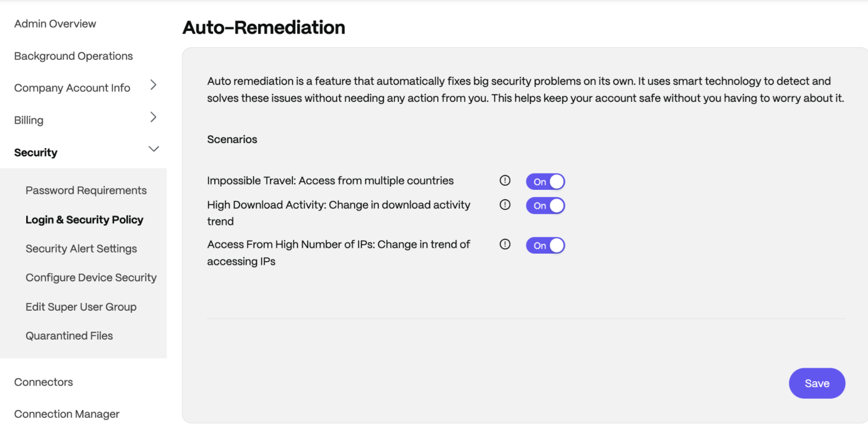Screen dimensions: 868x428
Task: Expand the Billing section arrow
Action: (x=153, y=117)
